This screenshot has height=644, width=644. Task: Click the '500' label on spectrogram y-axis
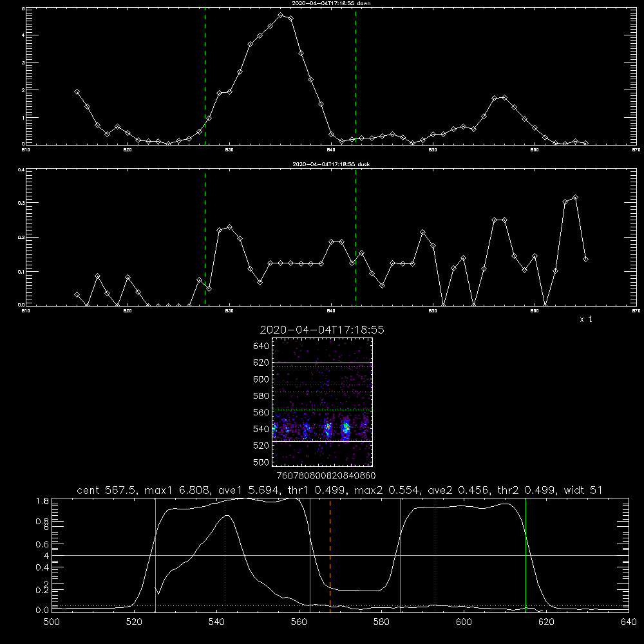[261, 462]
